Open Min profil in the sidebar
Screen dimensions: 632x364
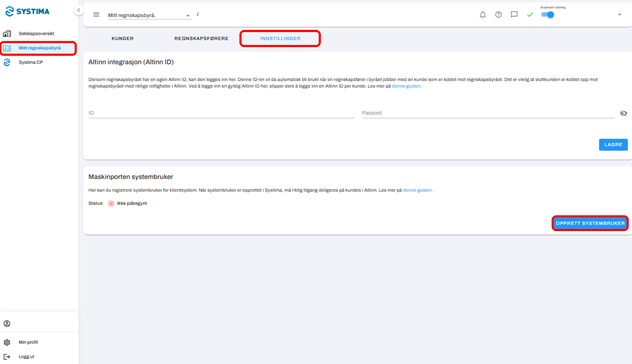[x=28, y=342]
